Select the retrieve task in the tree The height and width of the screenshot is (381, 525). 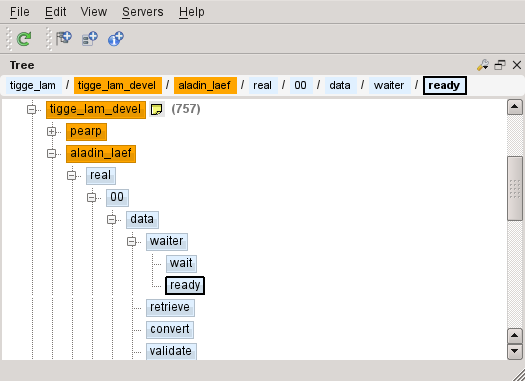pyautogui.click(x=170, y=308)
